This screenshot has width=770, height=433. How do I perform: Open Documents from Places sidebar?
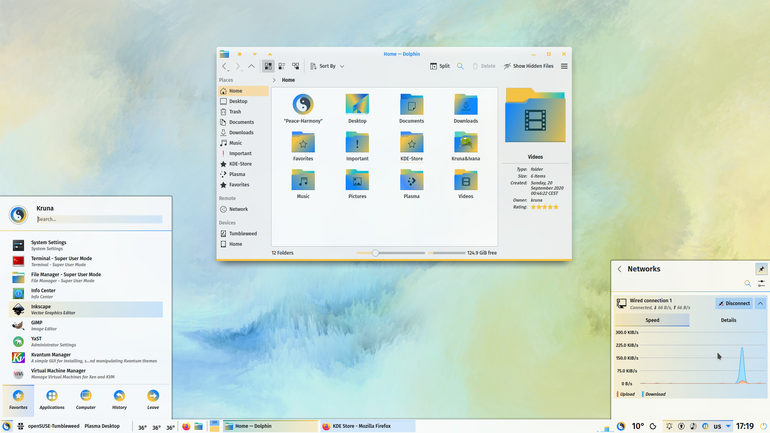pos(244,122)
